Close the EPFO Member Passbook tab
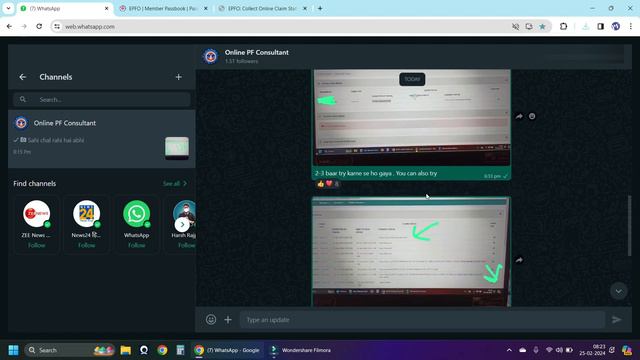Image resolution: width=640 pixels, height=360 pixels. (x=205, y=8)
